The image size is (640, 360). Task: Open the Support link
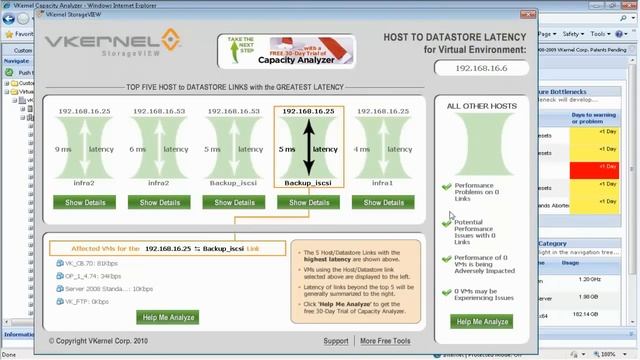[336, 341]
